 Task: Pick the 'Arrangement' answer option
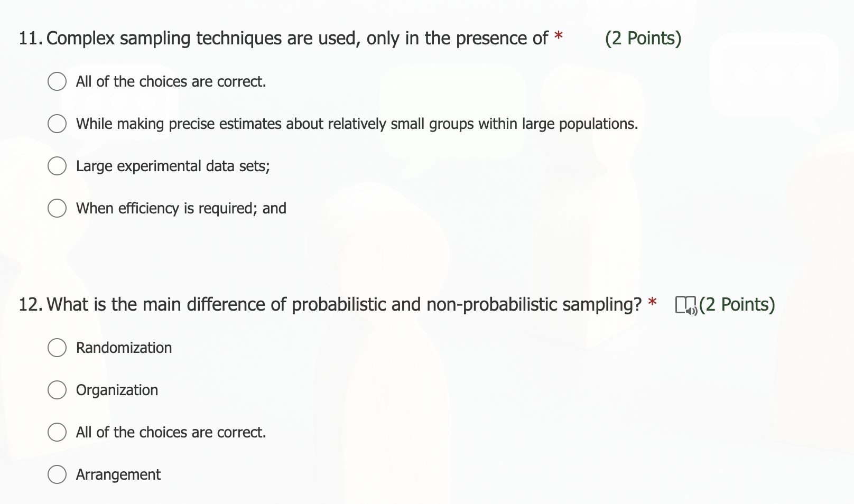pyautogui.click(x=57, y=474)
